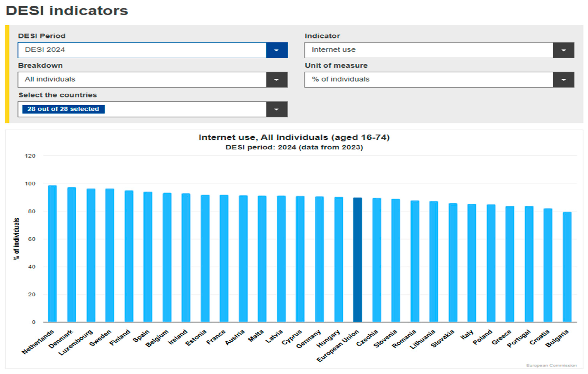Click the Croatia axis label
The height and width of the screenshot is (374, 588).
pyautogui.click(x=540, y=337)
